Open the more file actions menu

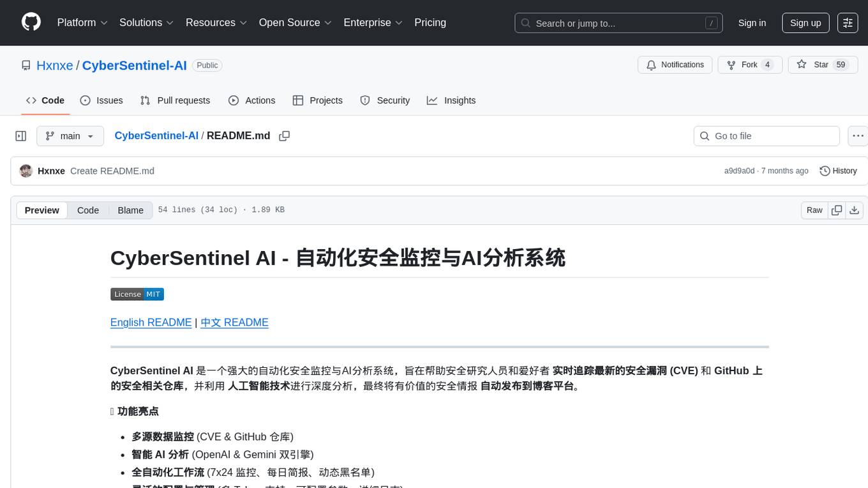coord(858,136)
